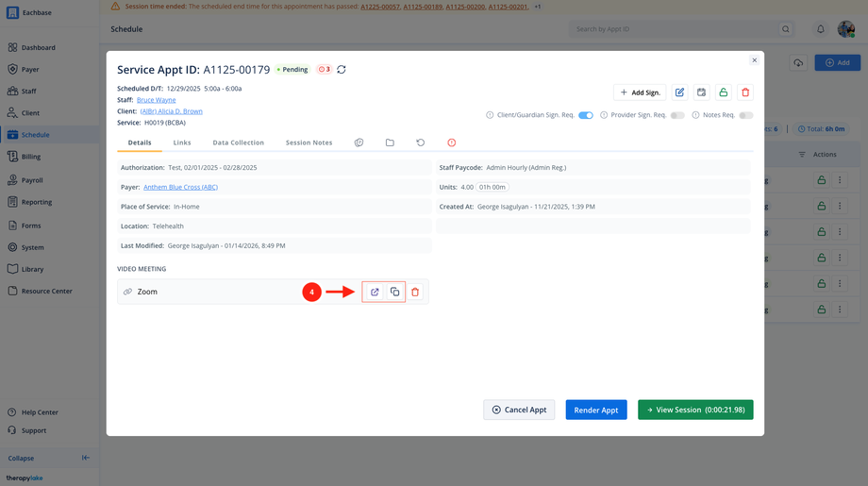Image resolution: width=868 pixels, height=486 pixels.
Task: Turn off Client/Guardian Sign. Req. toggle
Action: tap(586, 115)
